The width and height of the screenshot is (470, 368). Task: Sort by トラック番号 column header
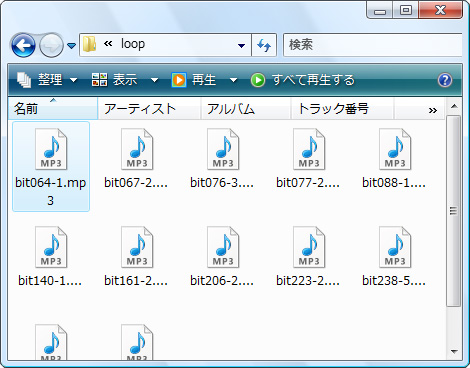(x=342, y=109)
